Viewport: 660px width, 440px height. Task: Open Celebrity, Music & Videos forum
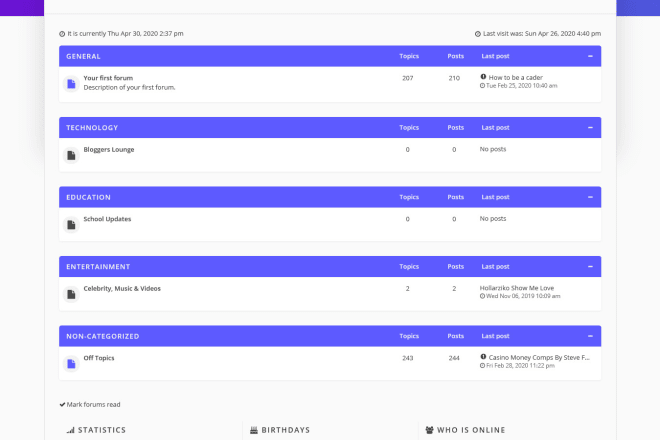pos(122,288)
